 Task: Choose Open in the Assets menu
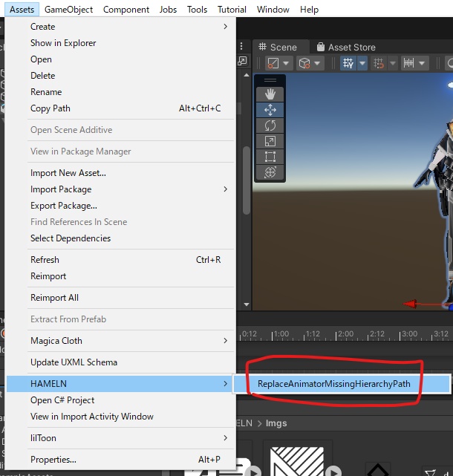click(121, 59)
